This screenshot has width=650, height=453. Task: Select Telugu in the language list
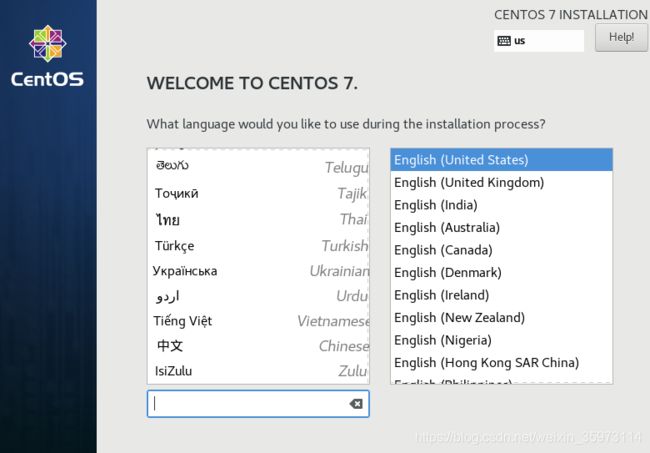coord(258,167)
